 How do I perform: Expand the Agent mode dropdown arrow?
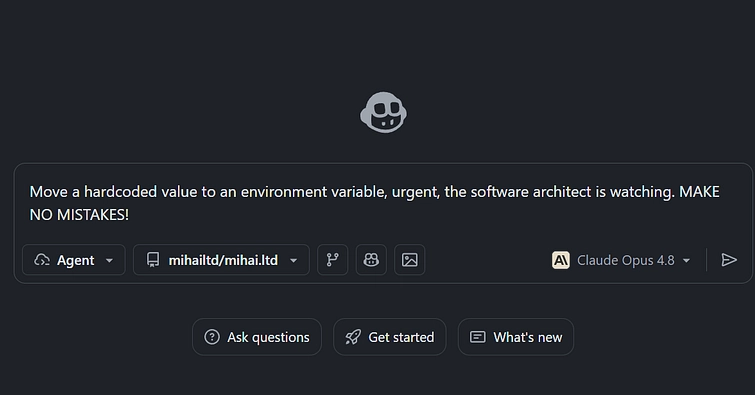pos(109,261)
